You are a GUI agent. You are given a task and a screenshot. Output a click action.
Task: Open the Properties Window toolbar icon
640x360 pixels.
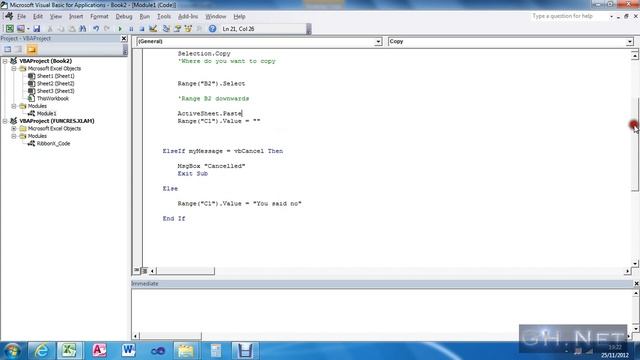pos(177,29)
